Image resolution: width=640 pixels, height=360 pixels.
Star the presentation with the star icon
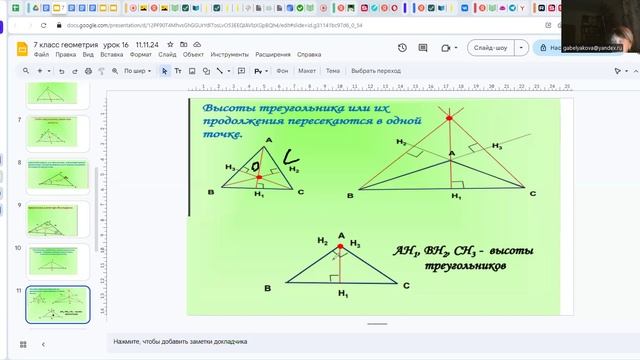pos(170,44)
